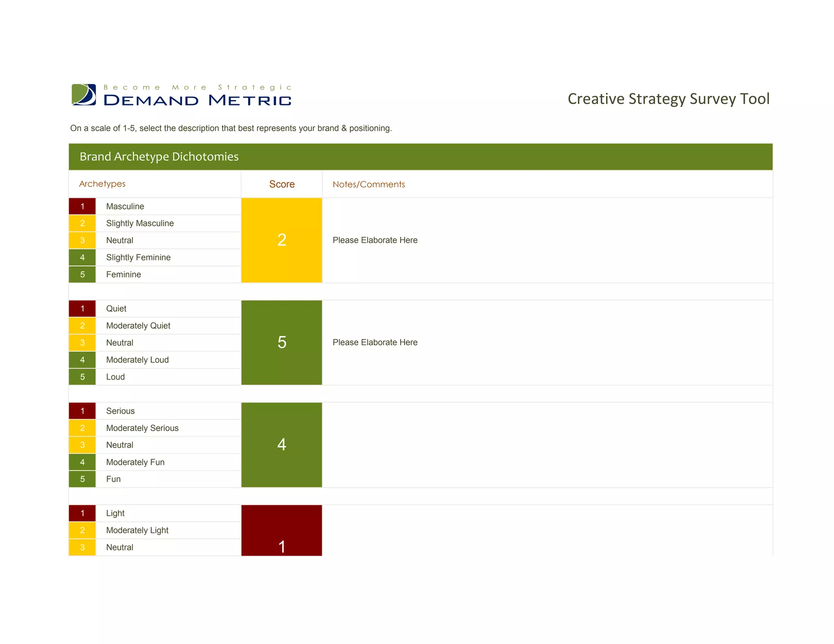The width and height of the screenshot is (834, 644).
Task: Select the green 5 box beside Fun
Action: pos(82,479)
